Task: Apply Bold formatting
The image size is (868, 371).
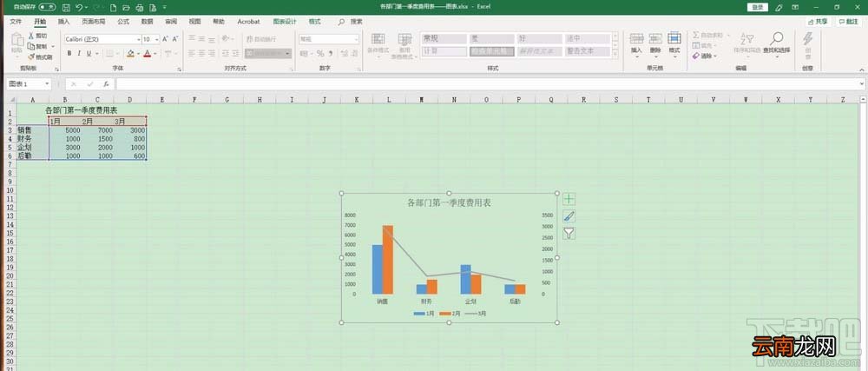Action: click(x=69, y=54)
